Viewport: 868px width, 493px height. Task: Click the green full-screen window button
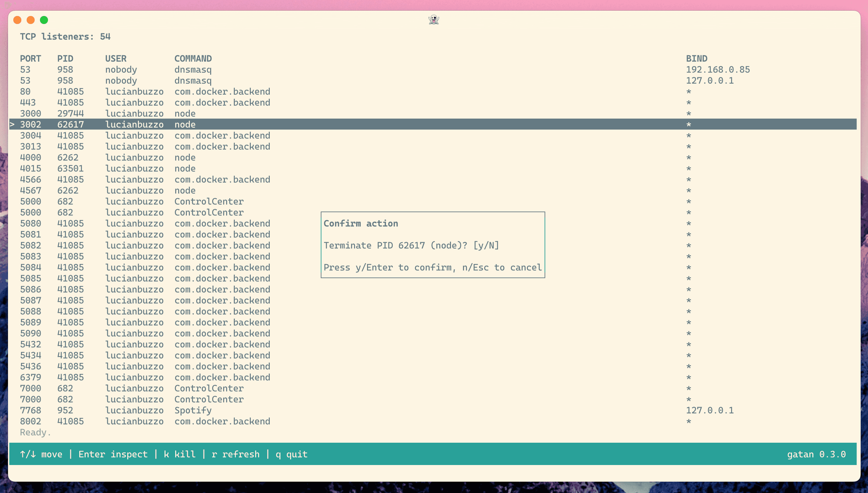(x=44, y=20)
